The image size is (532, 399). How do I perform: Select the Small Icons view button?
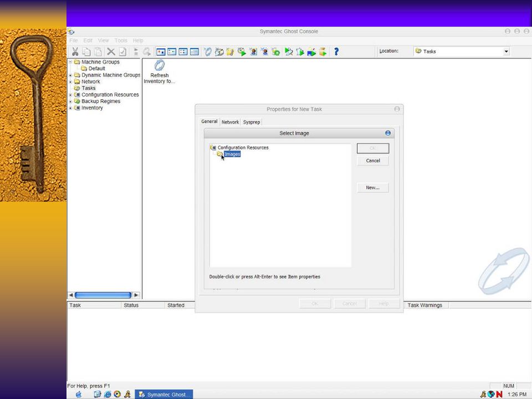pyautogui.click(x=172, y=52)
